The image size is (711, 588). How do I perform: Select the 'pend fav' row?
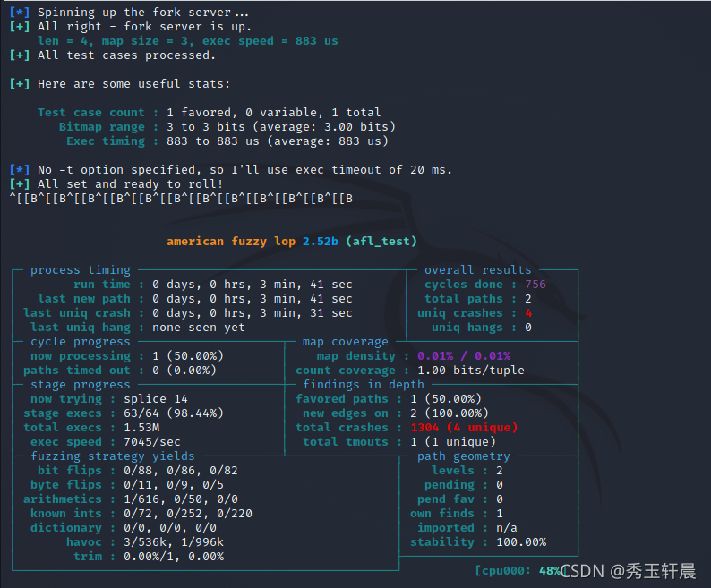459,499
